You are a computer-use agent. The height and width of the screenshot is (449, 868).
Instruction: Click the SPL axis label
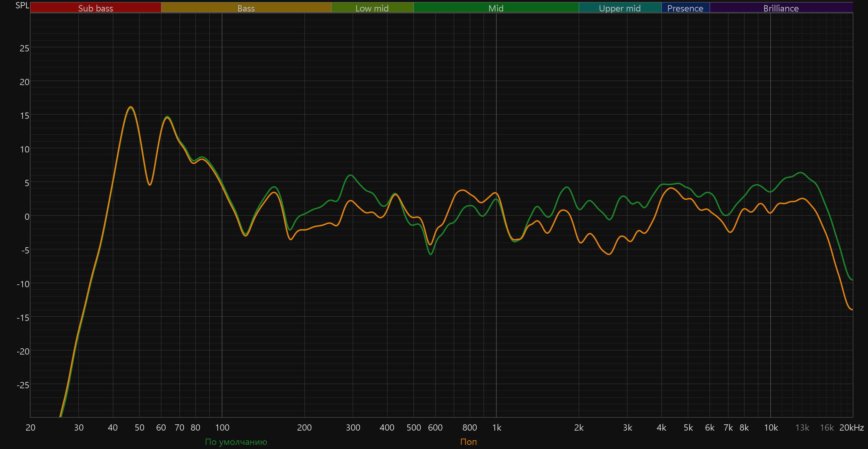pyautogui.click(x=22, y=6)
